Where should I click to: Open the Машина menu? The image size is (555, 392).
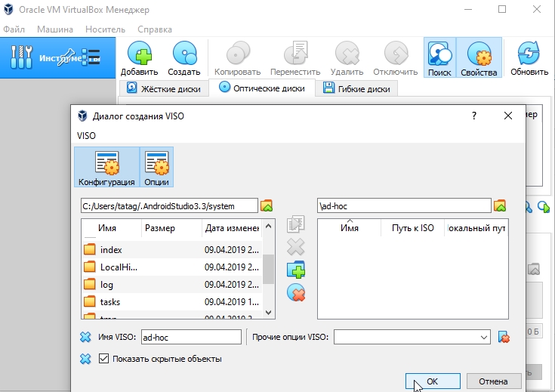(x=55, y=29)
